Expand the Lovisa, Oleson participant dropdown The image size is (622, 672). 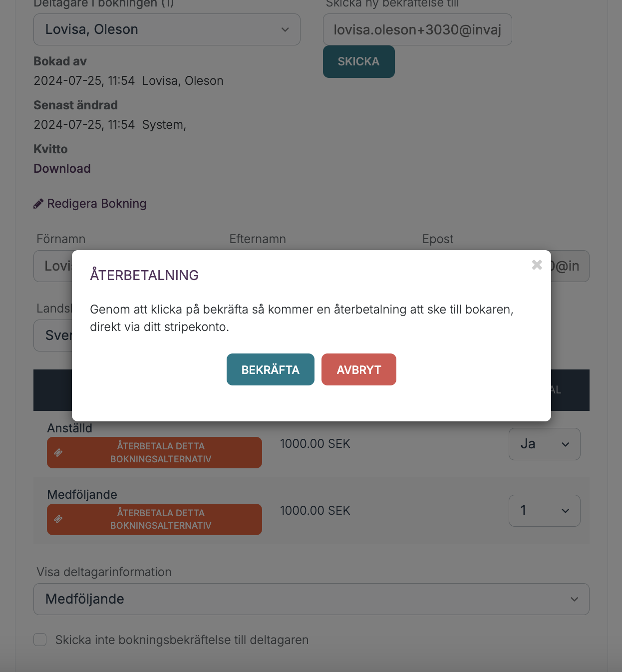coord(167,29)
